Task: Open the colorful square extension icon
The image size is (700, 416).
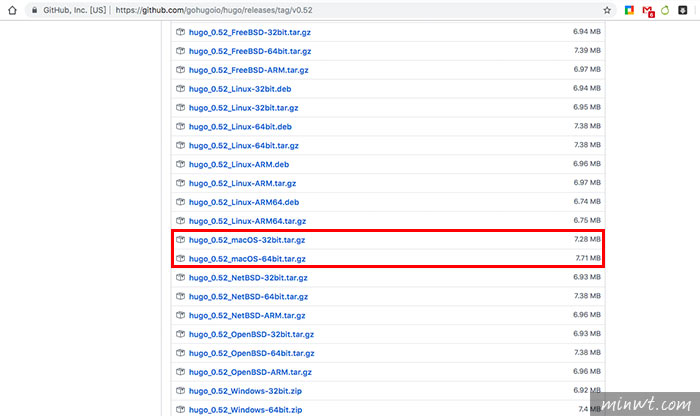Action: [x=629, y=10]
